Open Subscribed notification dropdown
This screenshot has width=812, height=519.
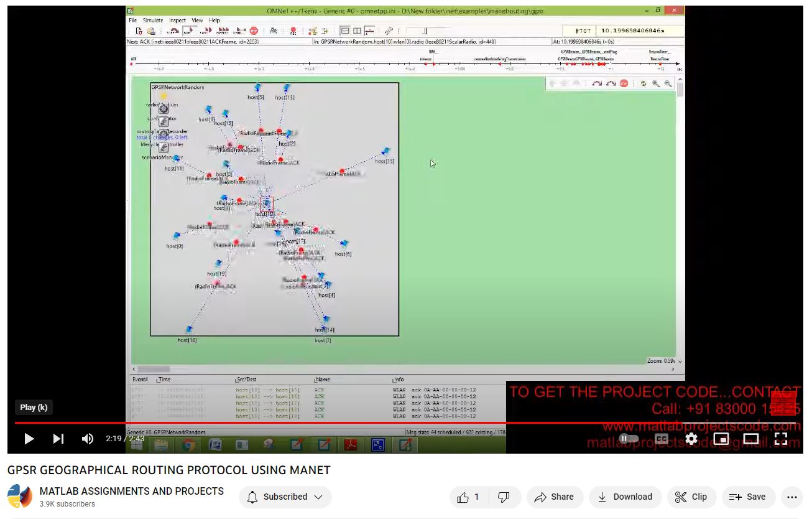pyautogui.click(x=285, y=497)
